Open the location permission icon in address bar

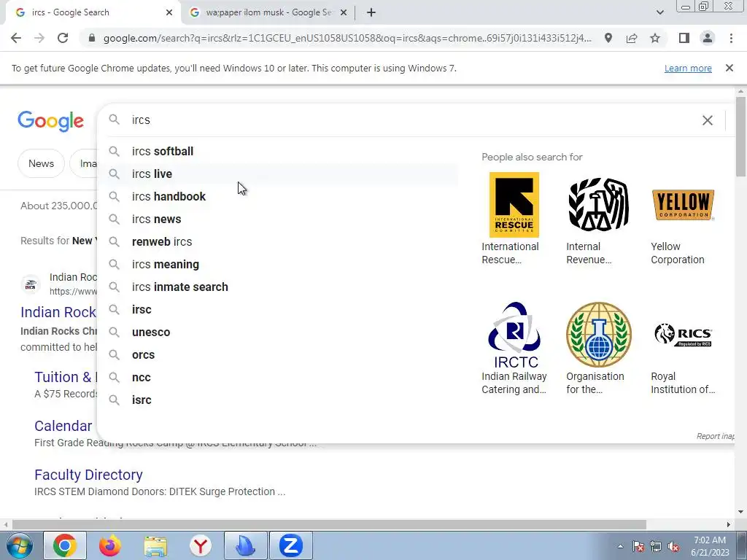[608, 38]
